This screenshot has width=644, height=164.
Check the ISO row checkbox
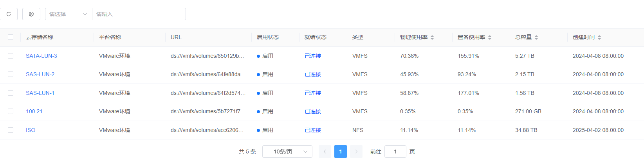pos(11,130)
